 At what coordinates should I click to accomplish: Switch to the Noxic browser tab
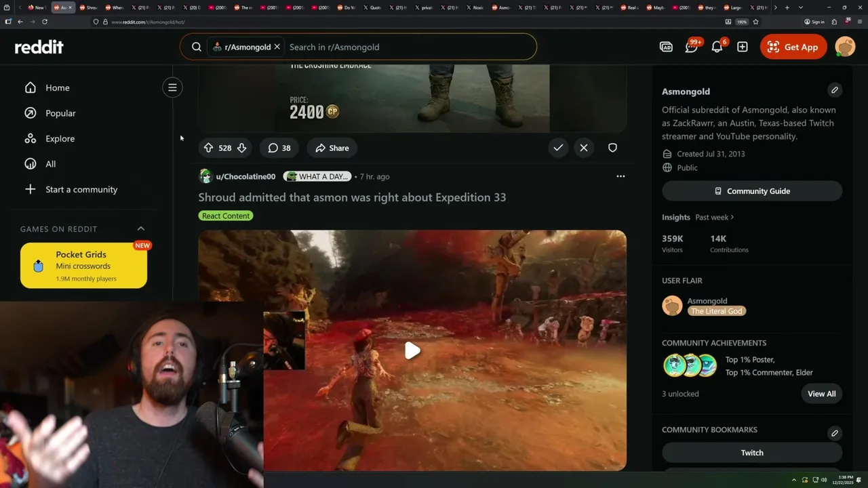475,7
